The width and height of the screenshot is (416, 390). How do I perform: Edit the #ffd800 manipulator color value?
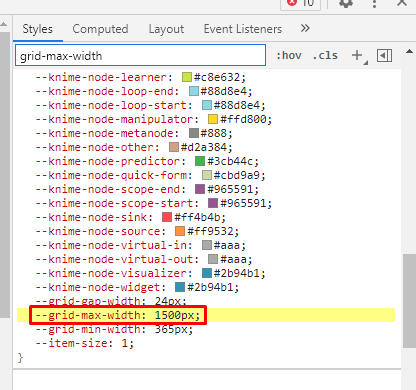[x=243, y=119]
